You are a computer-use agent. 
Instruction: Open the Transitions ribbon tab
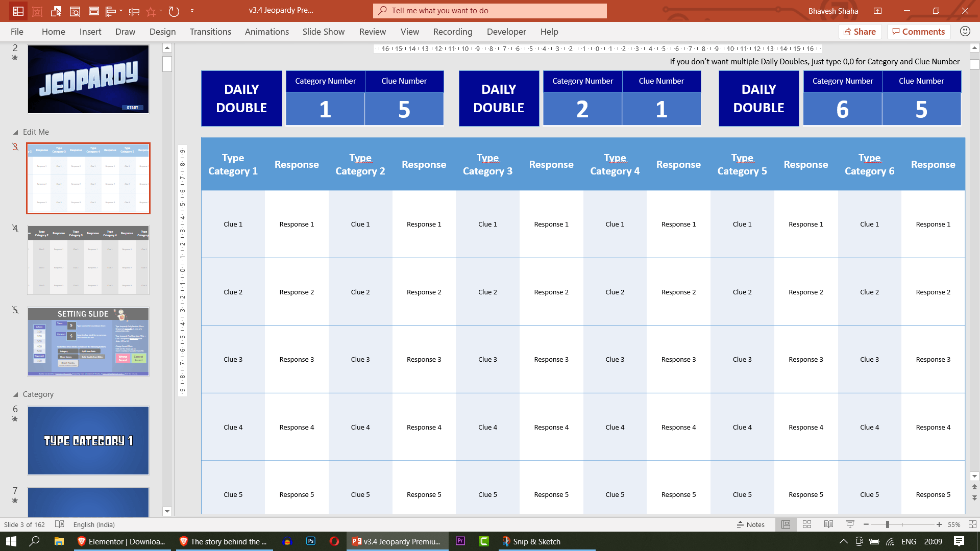pos(210,31)
